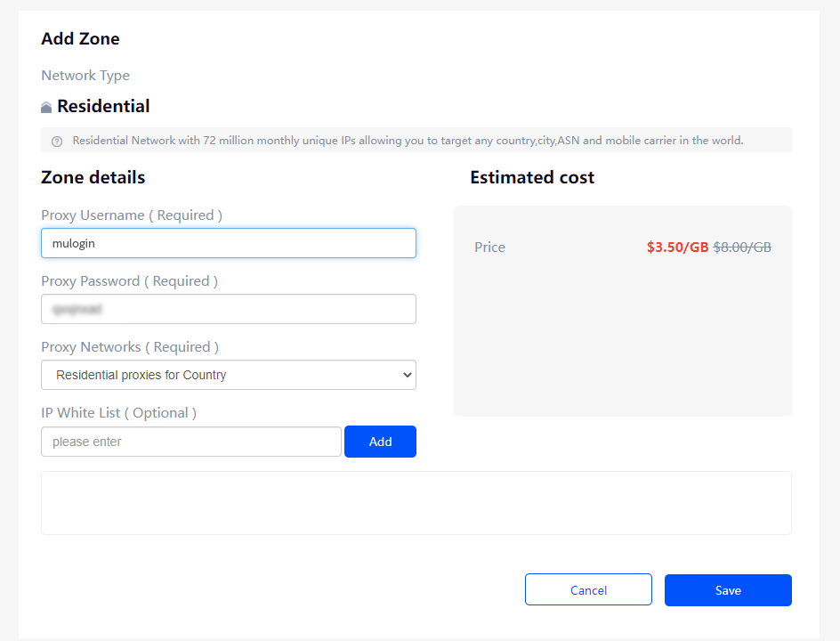840x641 pixels.
Task: Click the empty whitelist IP list box
Action: coord(416,503)
